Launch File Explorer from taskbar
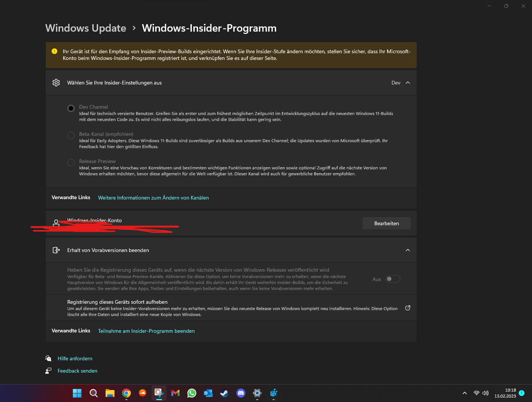The image size is (532, 402). [x=110, y=393]
